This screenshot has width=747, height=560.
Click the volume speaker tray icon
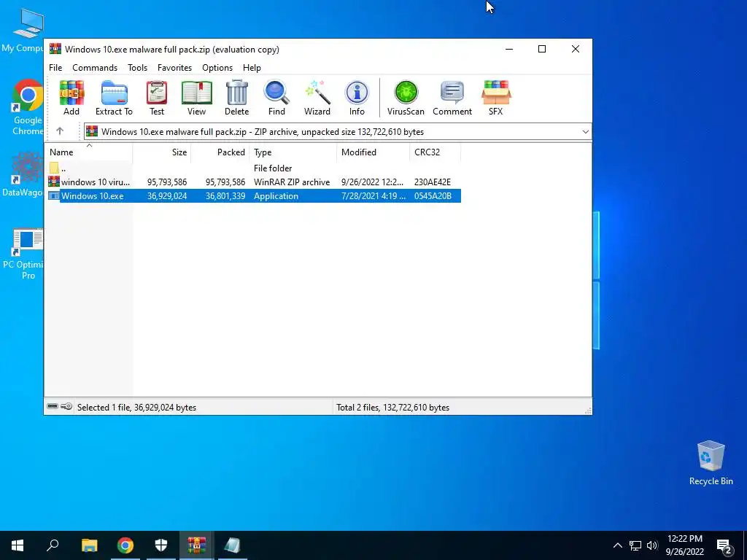(652, 545)
